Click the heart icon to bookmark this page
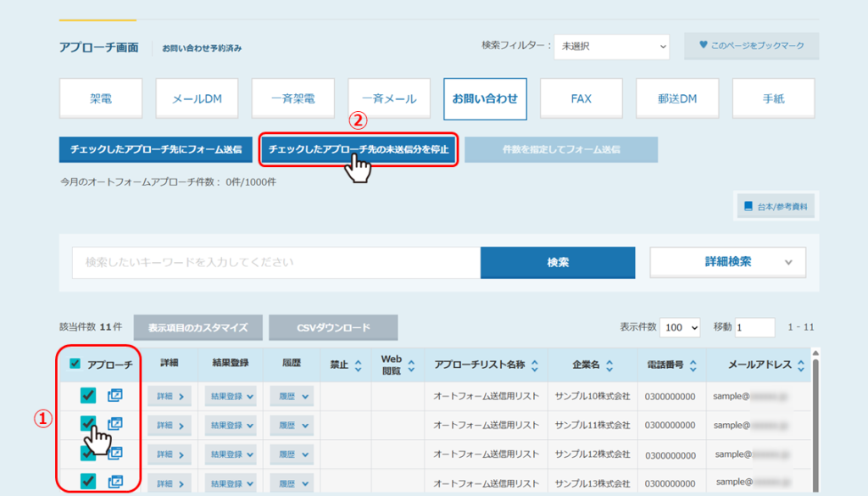The width and height of the screenshot is (868, 496). coord(703,45)
